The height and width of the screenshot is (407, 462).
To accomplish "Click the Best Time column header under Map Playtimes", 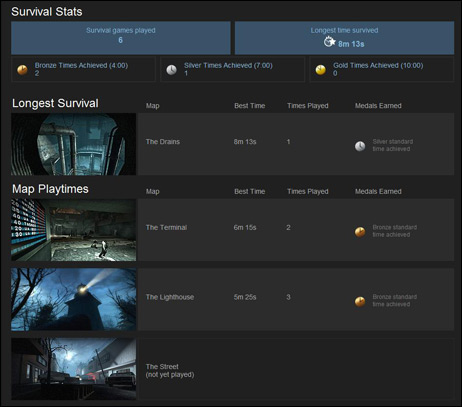I will tap(249, 191).
